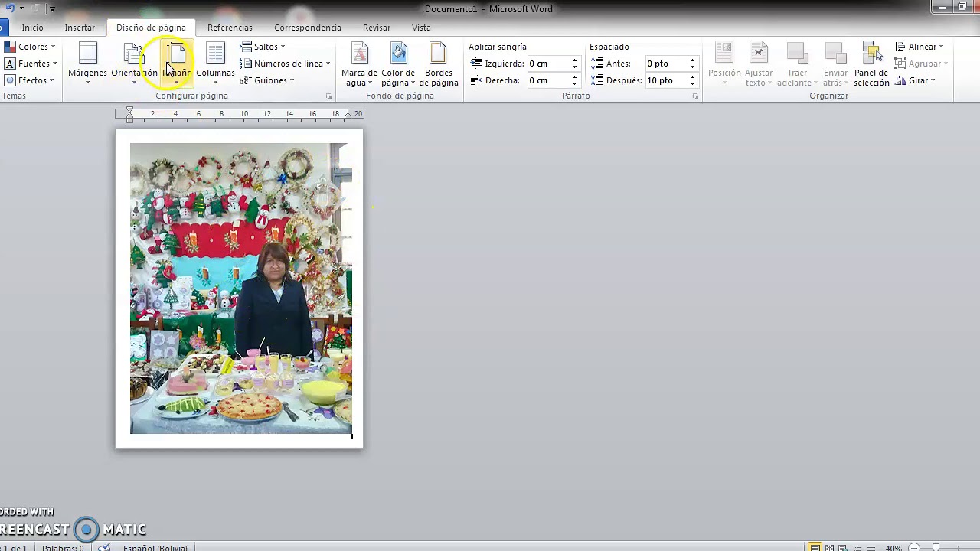This screenshot has height=551, width=980.
Task: Open the Panel de selección
Action: pyautogui.click(x=871, y=64)
